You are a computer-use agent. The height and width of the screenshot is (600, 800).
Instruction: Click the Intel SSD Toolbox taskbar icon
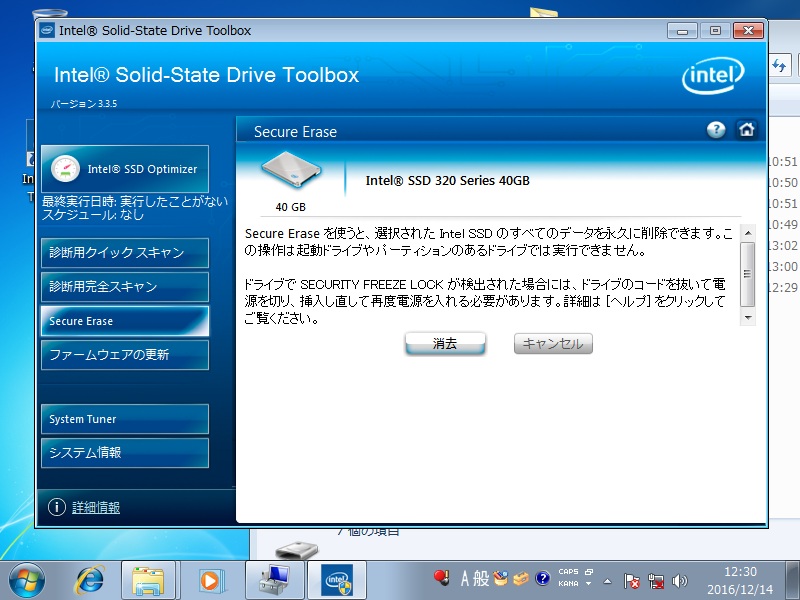(x=337, y=581)
